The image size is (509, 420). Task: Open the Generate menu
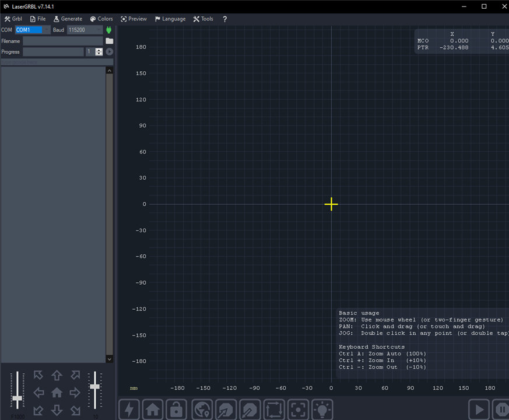click(x=68, y=19)
